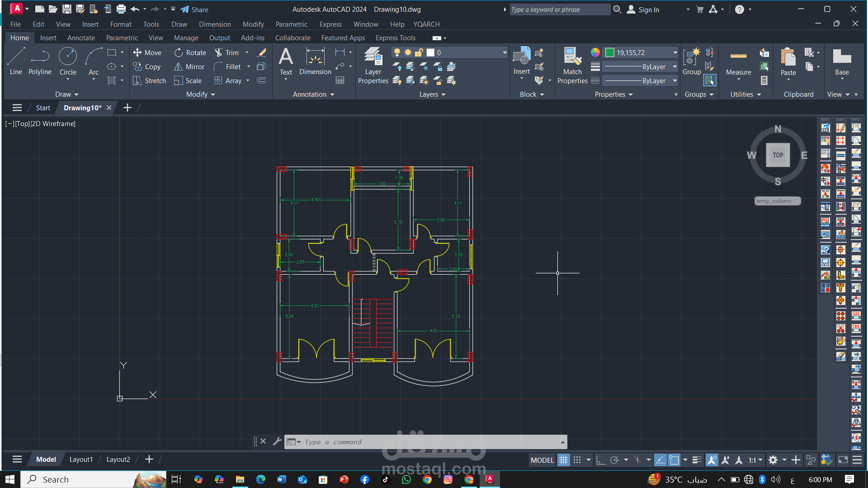The height and width of the screenshot is (488, 868).
Task: Apply the Fillet tool
Action: [227, 67]
